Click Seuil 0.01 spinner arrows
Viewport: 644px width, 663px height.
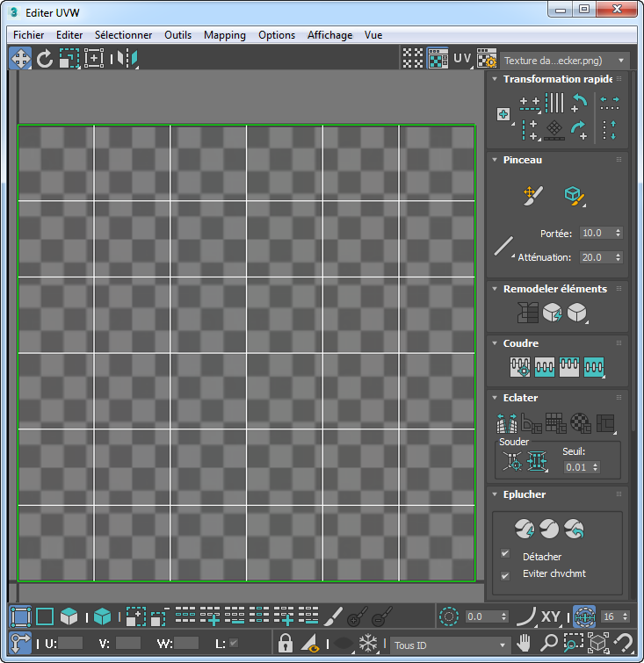pyautogui.click(x=596, y=467)
